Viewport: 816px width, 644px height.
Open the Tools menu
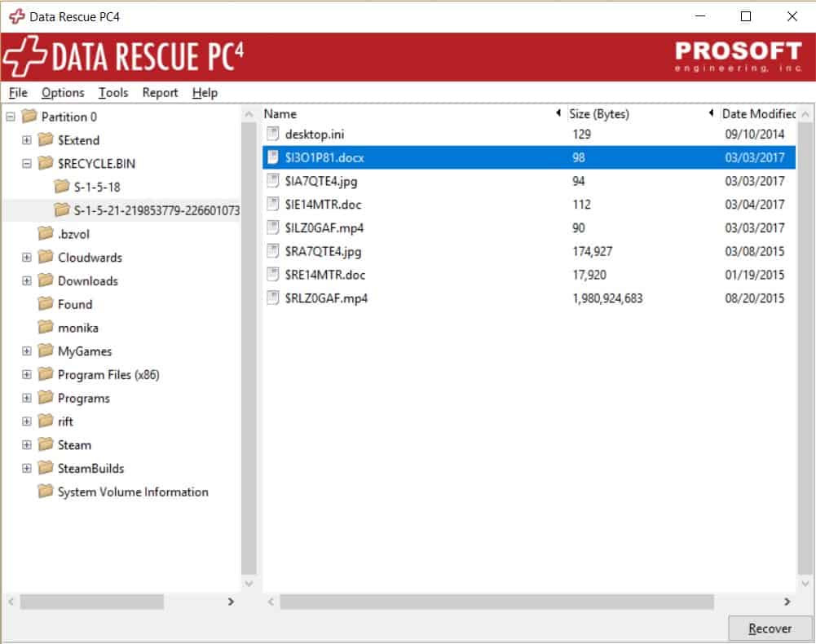(x=113, y=93)
